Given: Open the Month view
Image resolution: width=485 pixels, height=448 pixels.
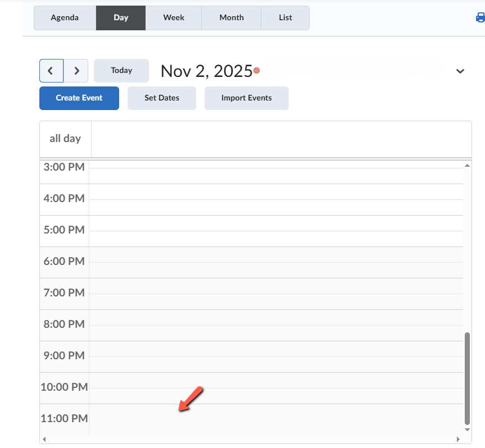Looking at the screenshot, I should 231,17.
